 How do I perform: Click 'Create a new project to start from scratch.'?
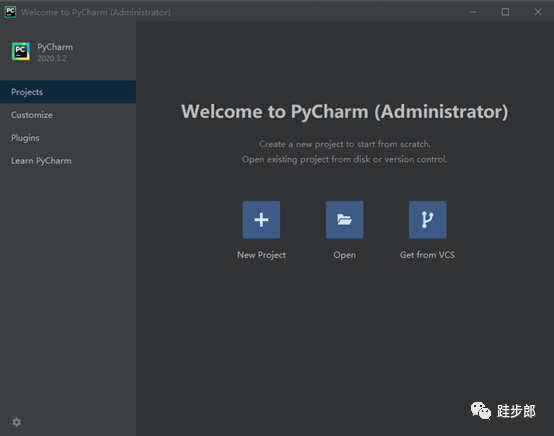pyautogui.click(x=345, y=144)
